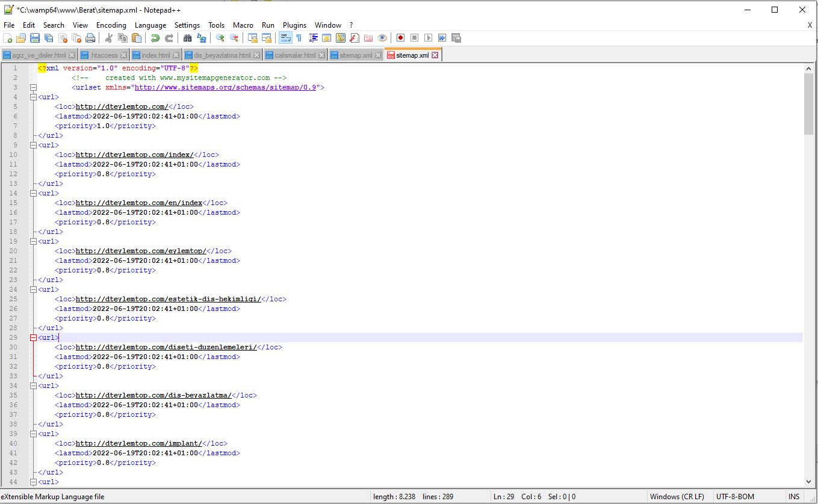The height and width of the screenshot is (504, 818).
Task: Collapse the red url fold marker on line 29
Action: pos(34,337)
